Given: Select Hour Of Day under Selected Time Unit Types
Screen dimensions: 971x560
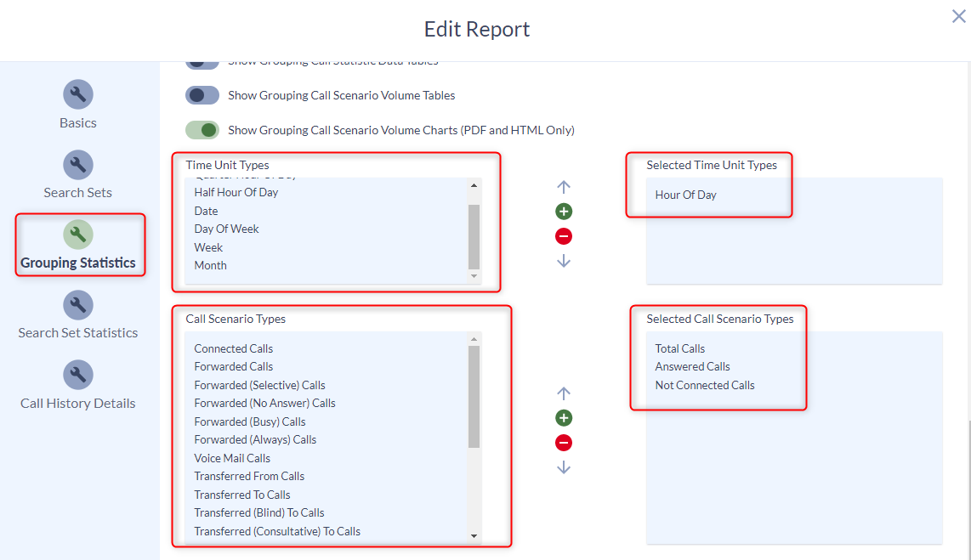Looking at the screenshot, I should click(x=687, y=195).
